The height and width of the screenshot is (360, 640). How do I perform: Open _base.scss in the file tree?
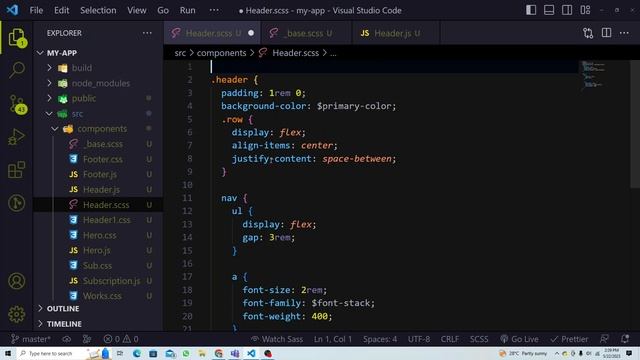[98, 144]
